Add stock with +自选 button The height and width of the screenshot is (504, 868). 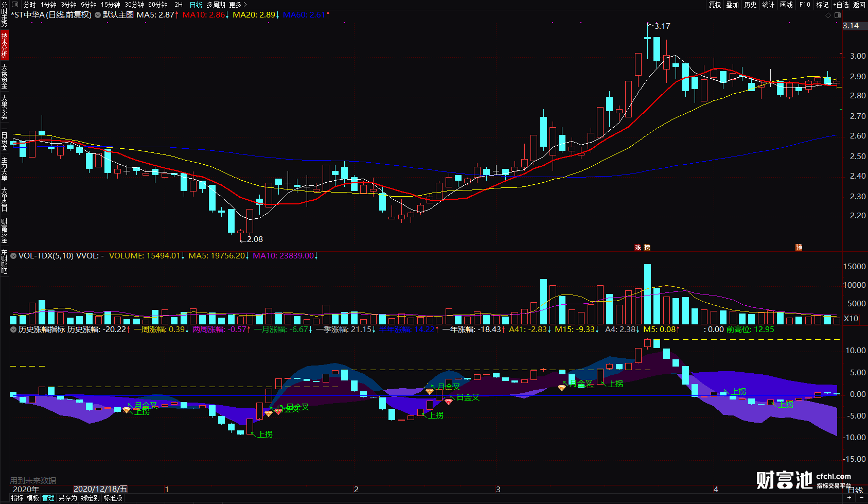pos(840,5)
